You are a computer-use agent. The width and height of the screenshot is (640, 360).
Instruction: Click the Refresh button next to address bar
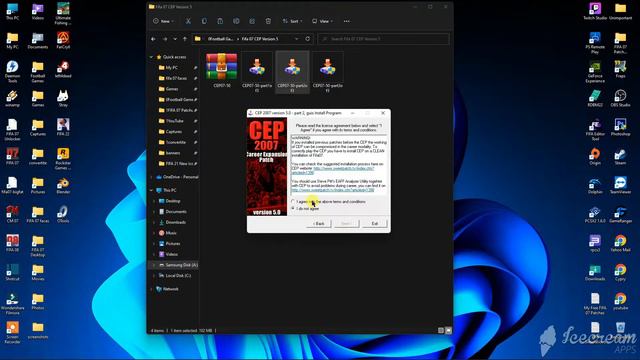308,39
